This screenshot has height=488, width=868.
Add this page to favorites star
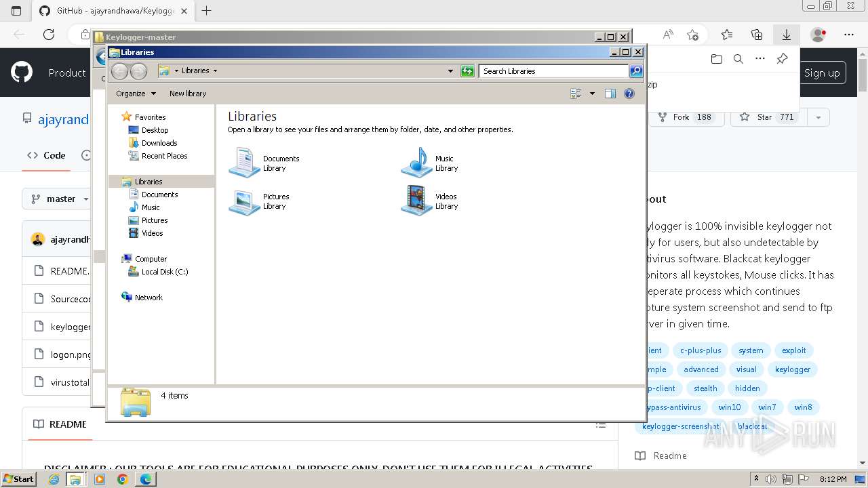(x=692, y=35)
